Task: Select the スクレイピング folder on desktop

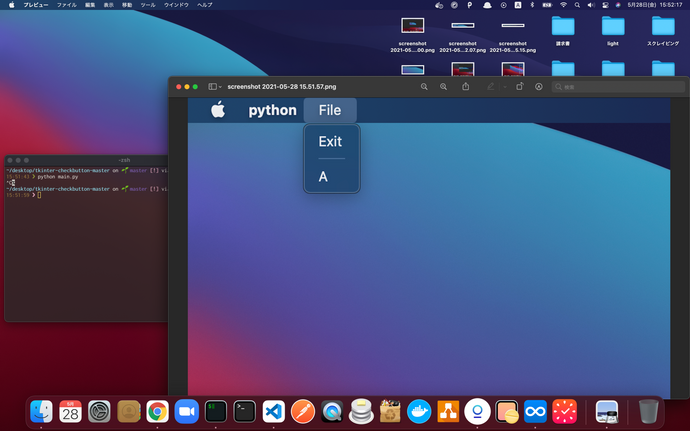Action: (x=663, y=31)
